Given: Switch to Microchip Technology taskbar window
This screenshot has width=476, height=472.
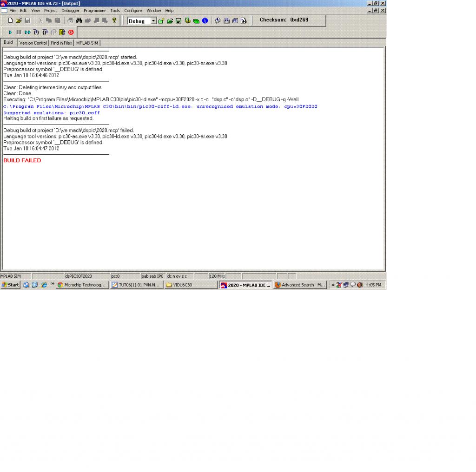Looking at the screenshot, I should pos(82,285).
